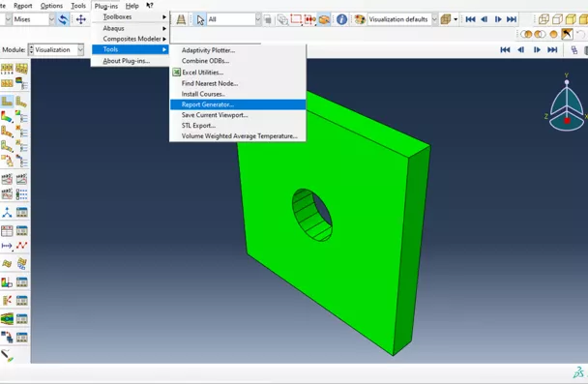The width and height of the screenshot is (588, 384).
Task: Click next frame button in context bar
Action: (537, 49)
